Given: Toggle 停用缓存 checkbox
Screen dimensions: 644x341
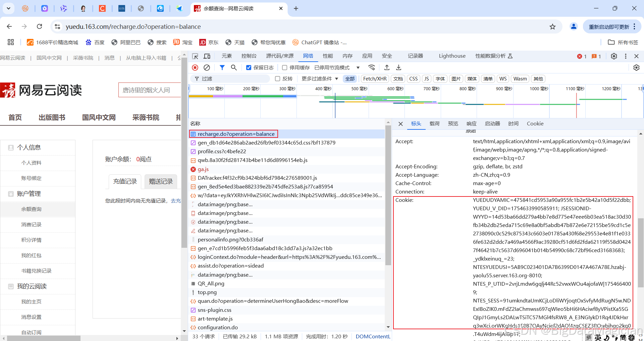Looking at the screenshot, I should pos(284,68).
